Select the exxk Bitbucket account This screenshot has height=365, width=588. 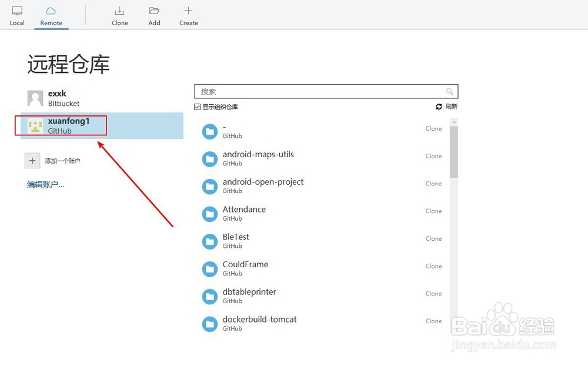(102, 98)
